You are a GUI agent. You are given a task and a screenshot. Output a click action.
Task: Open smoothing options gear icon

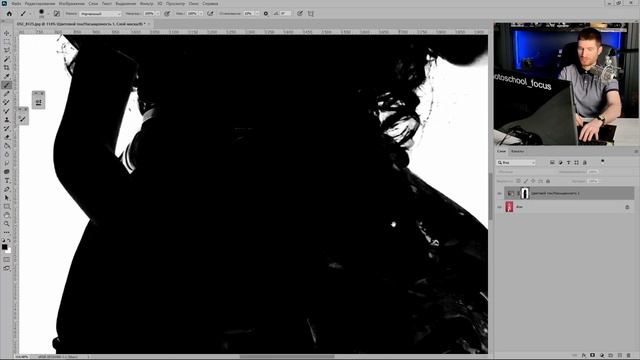266,13
